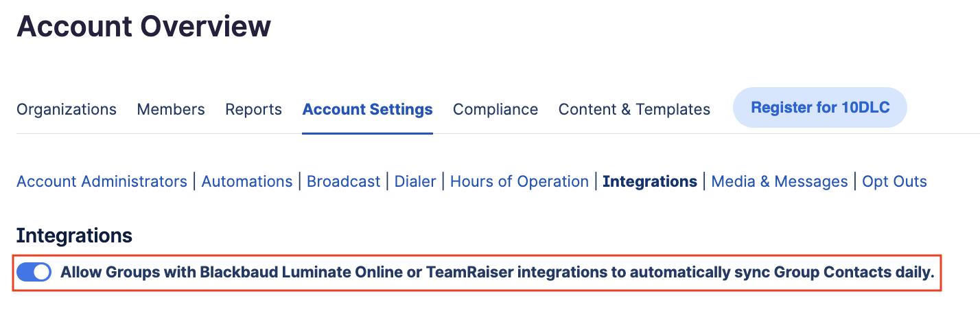
Task: Open the Organizations tab
Action: (x=67, y=109)
